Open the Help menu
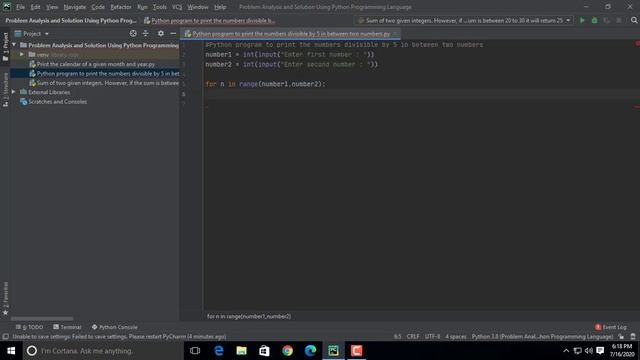Viewport: 640px width, 360px height. point(220,7)
